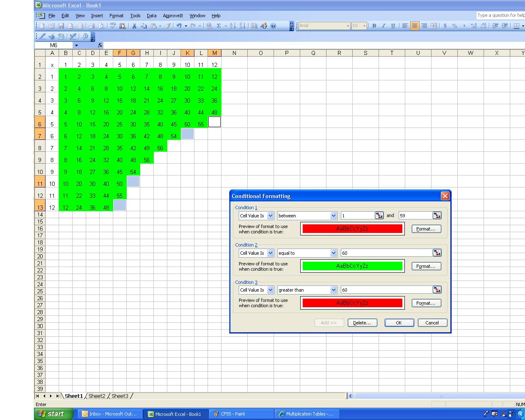
Task: Click the Paste clipboard icon
Action: (x=153, y=26)
